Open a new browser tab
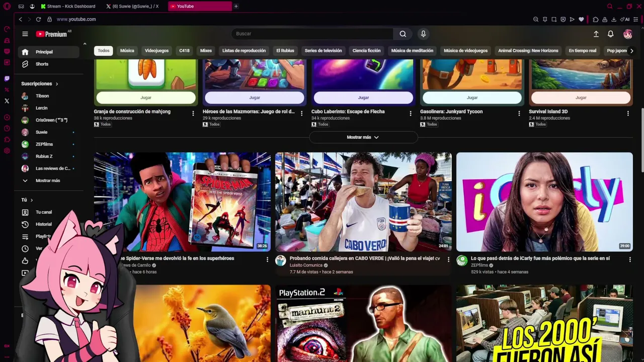The width and height of the screenshot is (644, 362). click(235, 7)
